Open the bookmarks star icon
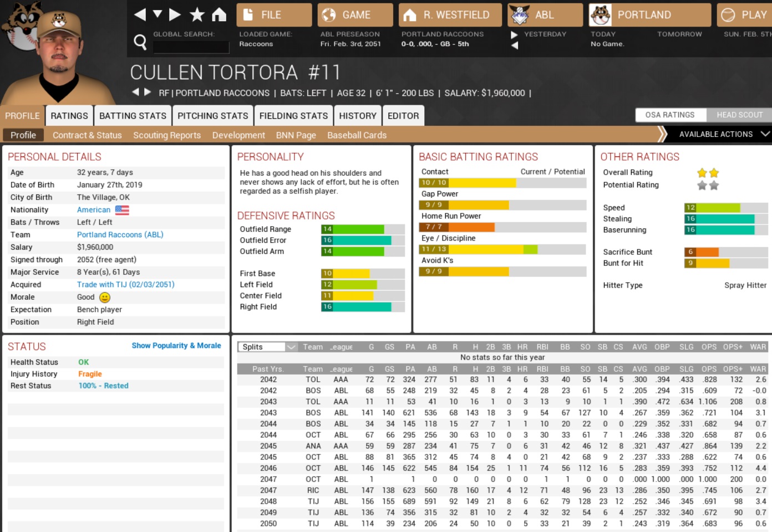 (x=197, y=15)
